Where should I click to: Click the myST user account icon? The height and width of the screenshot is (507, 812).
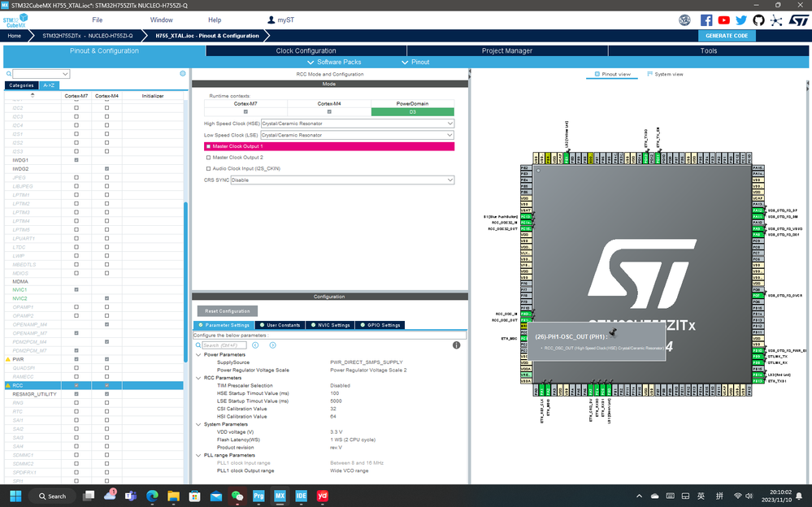[x=269, y=20]
